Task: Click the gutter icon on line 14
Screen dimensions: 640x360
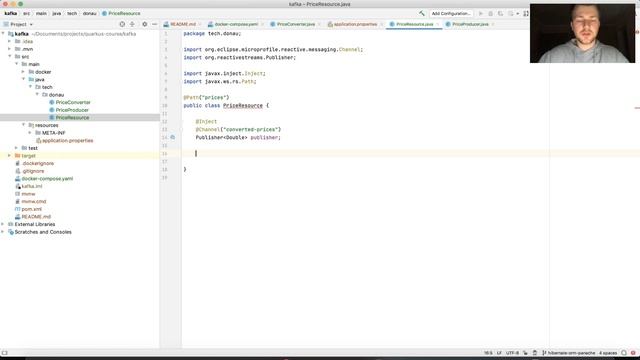Action: (173, 138)
